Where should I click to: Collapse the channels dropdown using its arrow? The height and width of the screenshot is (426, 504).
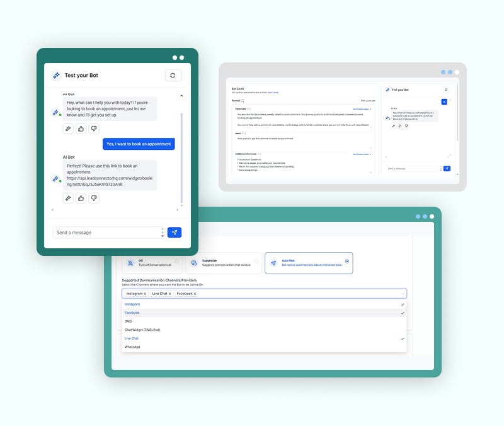click(x=403, y=294)
